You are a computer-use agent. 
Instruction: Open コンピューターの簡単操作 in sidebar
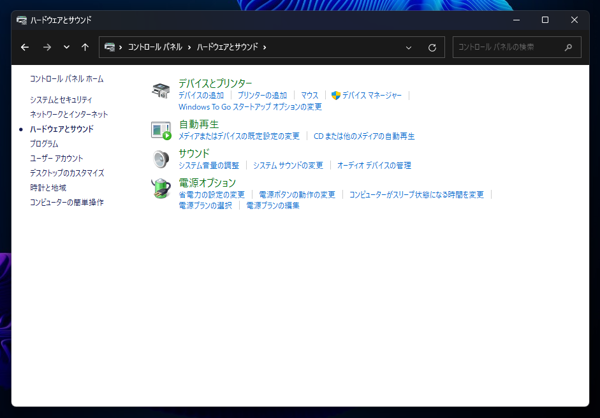tap(67, 202)
